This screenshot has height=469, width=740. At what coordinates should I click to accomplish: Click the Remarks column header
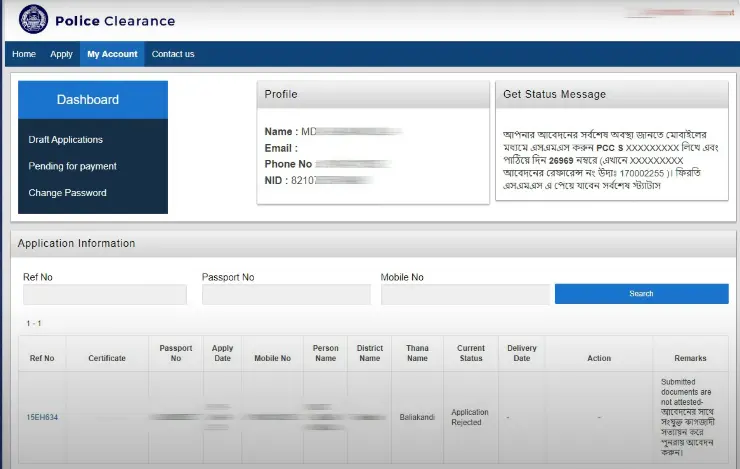[x=690, y=358]
